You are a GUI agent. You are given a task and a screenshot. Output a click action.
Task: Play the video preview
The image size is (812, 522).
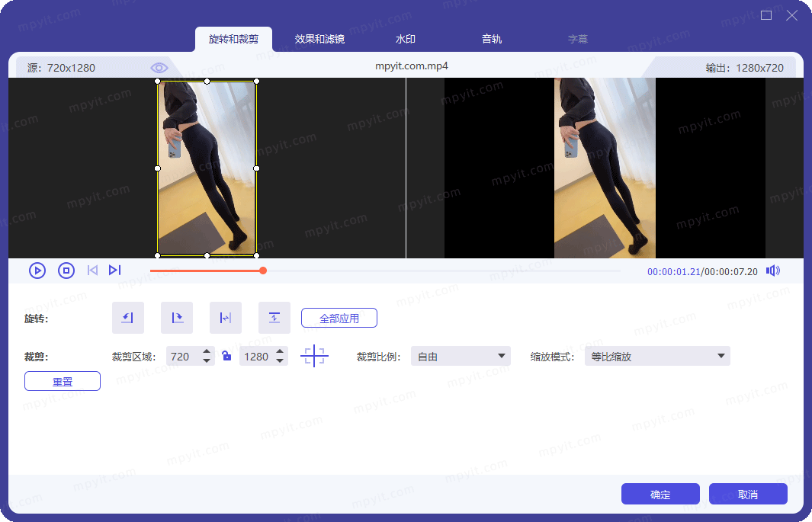37,271
